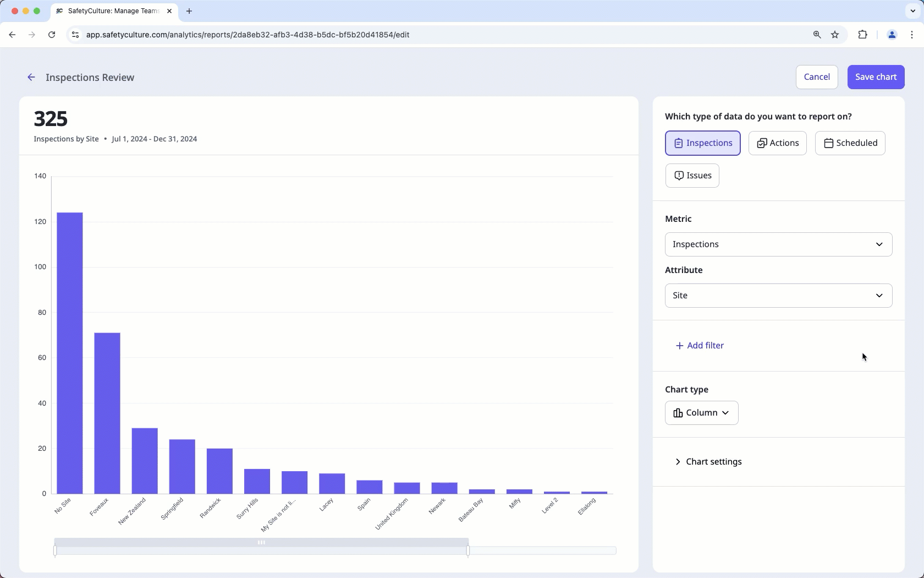Viewport: 924px width, 578px height.
Task: Select the Inspections data type
Action: tap(703, 143)
